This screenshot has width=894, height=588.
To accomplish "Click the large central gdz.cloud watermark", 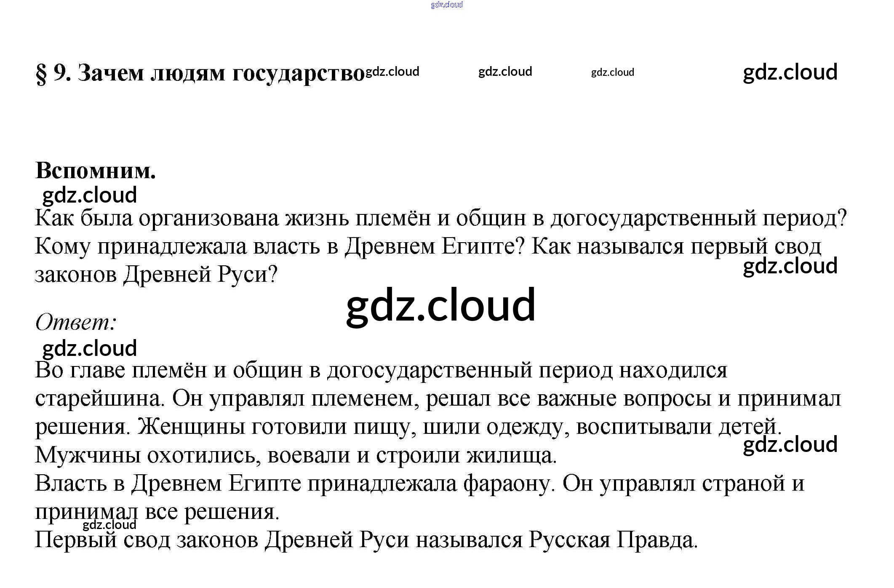I will point(440,305).
